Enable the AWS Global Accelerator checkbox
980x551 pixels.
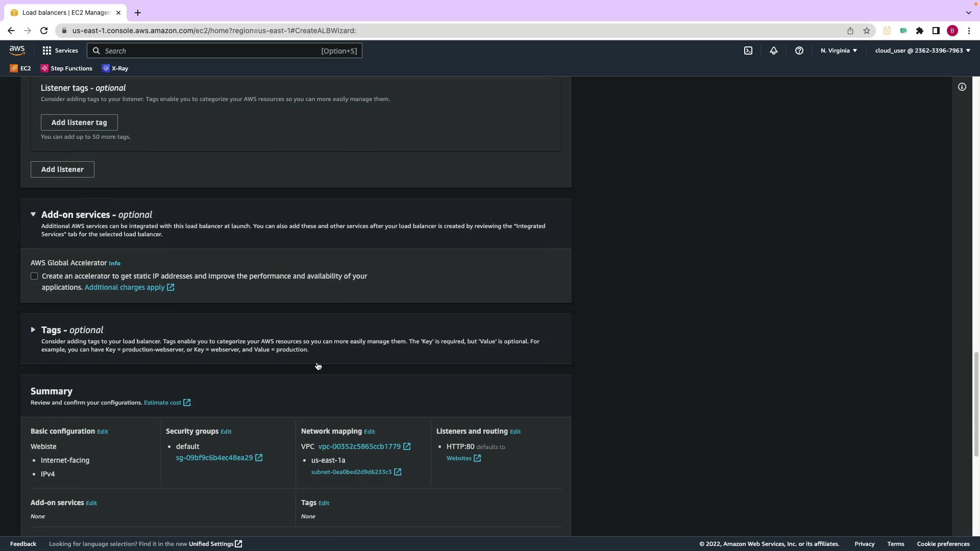click(34, 276)
